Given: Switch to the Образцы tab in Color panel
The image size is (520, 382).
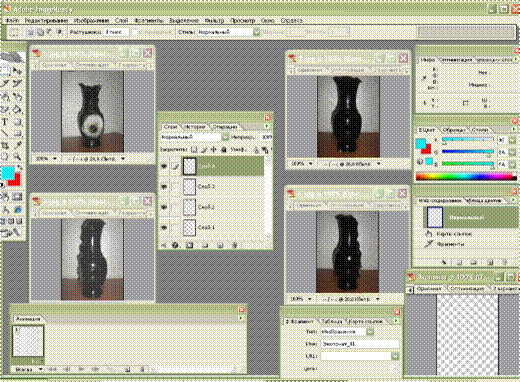Looking at the screenshot, I should coord(453,130).
